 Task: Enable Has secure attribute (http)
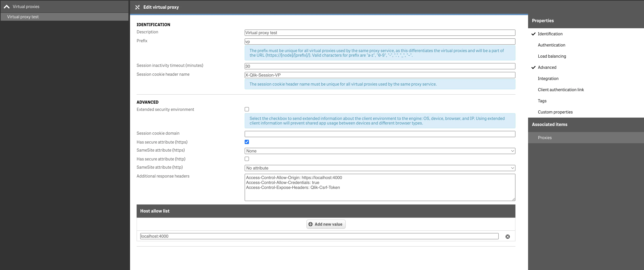(x=247, y=158)
